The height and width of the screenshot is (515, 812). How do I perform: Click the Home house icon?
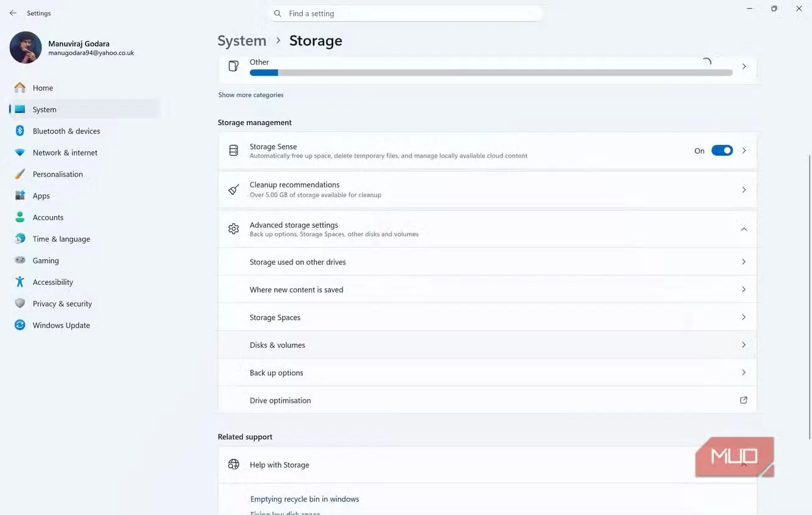click(20, 88)
